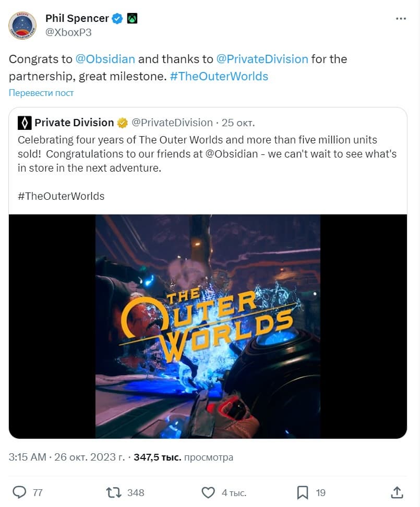Open The Outer Worlds video thumbnail
Viewport: 420px width, 507px height.
(208, 326)
